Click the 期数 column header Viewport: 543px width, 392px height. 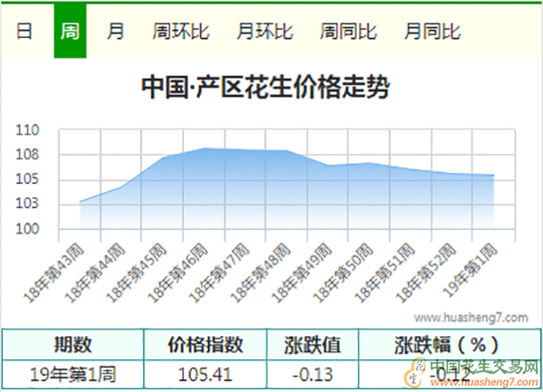click(x=72, y=344)
